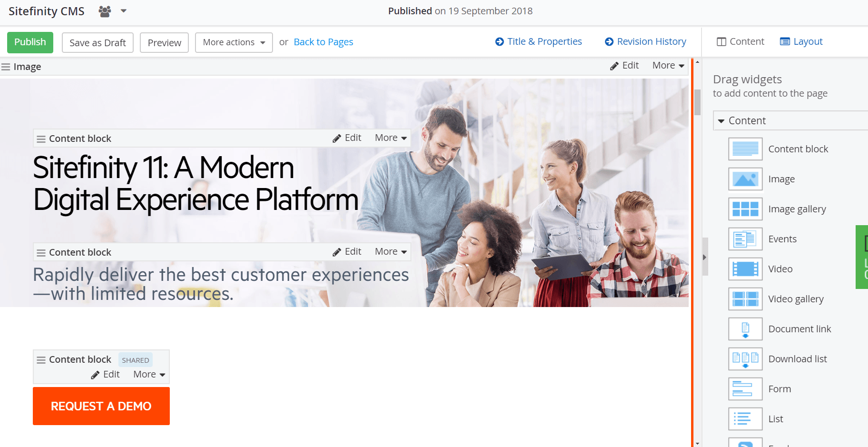Click the 'Image gallery' widget label
The width and height of the screenshot is (868, 447).
[797, 209]
